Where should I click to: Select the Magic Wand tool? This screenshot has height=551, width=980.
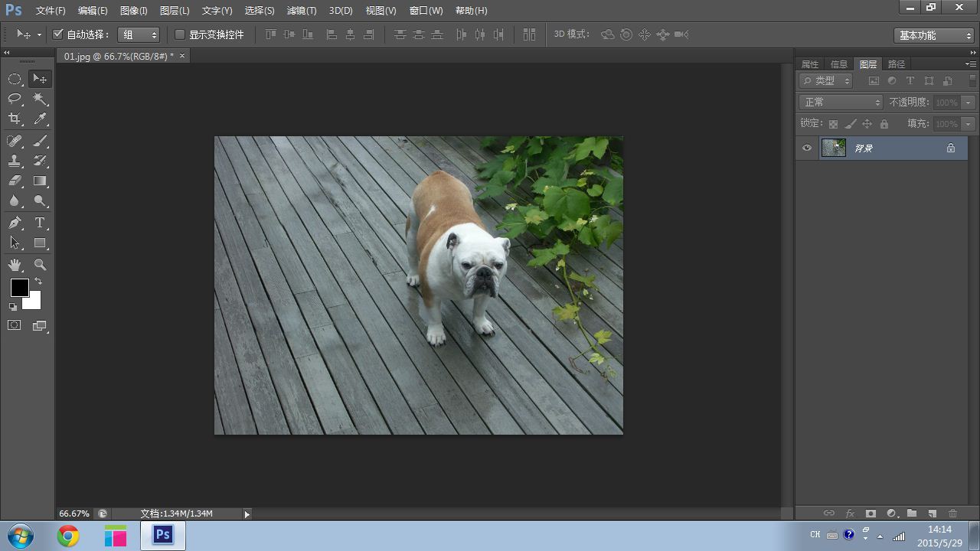[x=40, y=99]
